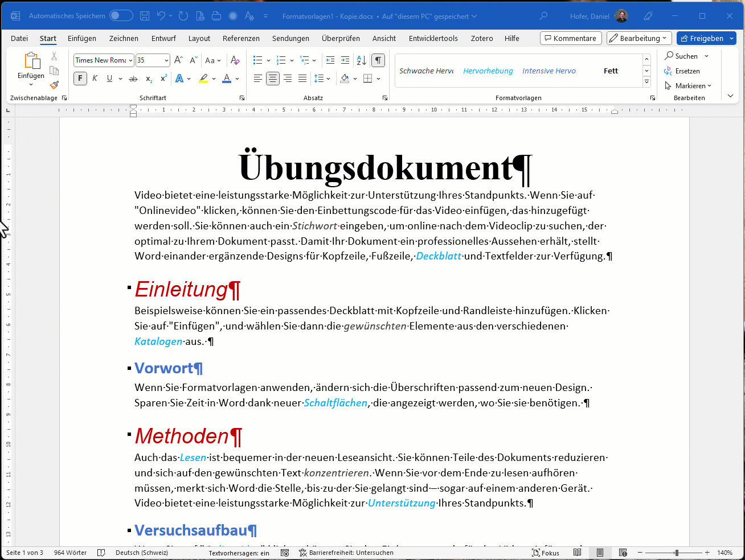Click the Kommentare button
The image size is (745, 560).
tap(571, 39)
